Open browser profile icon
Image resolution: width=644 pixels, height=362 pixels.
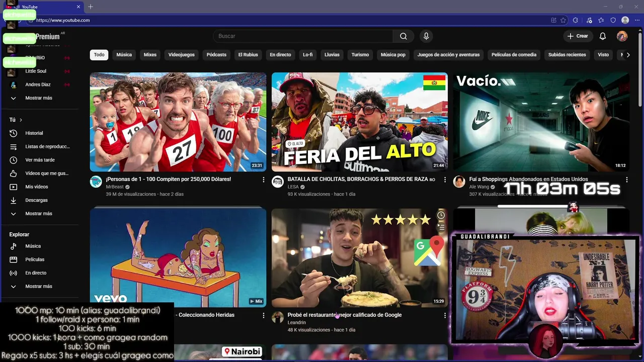pos(625,20)
